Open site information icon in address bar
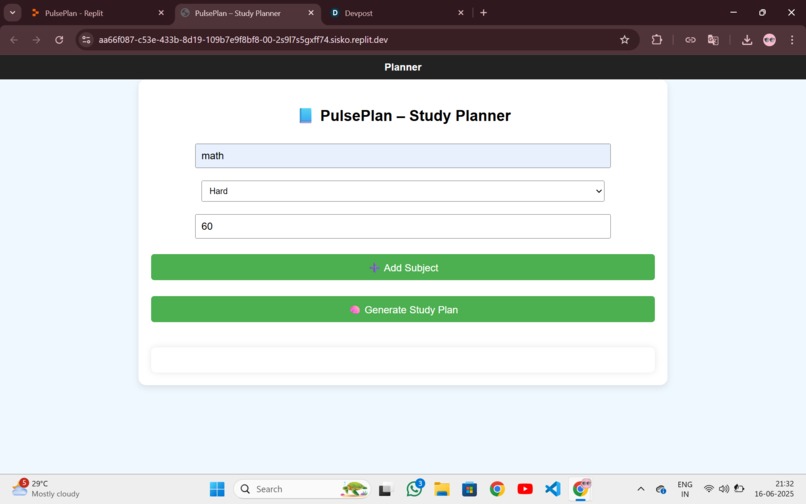 [86, 40]
